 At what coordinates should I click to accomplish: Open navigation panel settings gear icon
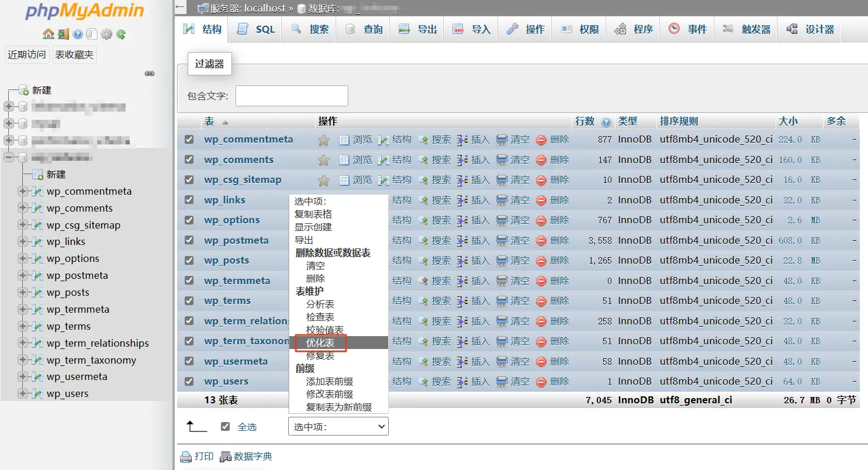click(x=106, y=34)
